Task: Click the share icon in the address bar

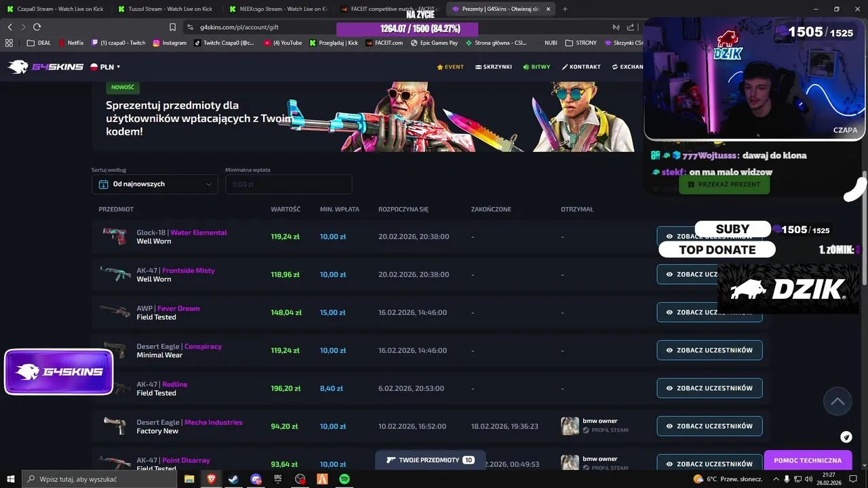Action: click(x=631, y=27)
